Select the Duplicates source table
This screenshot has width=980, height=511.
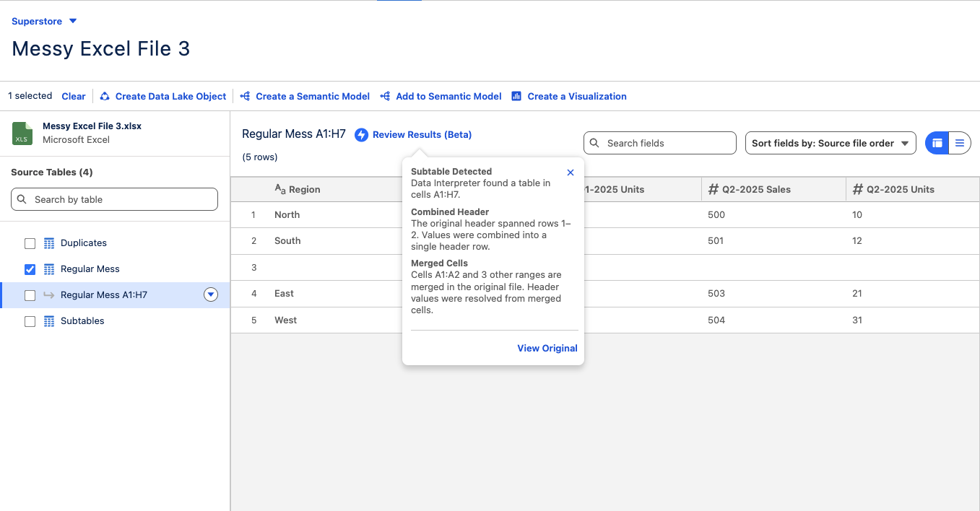click(84, 243)
